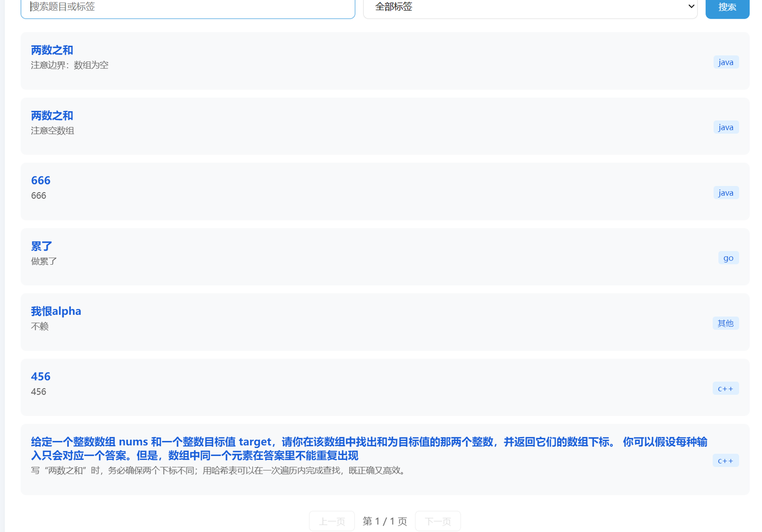The width and height of the screenshot is (762, 532).
Task: Open the 我恨alpha problem title
Action: click(x=56, y=311)
